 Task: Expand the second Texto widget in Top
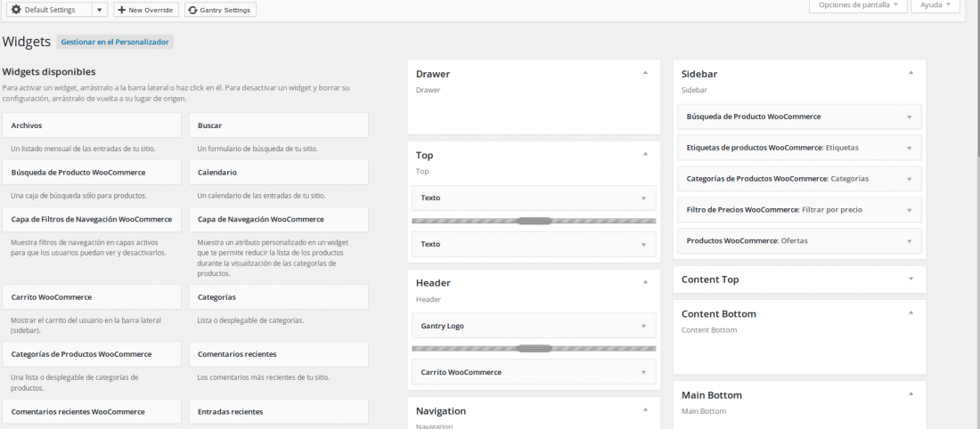click(643, 244)
